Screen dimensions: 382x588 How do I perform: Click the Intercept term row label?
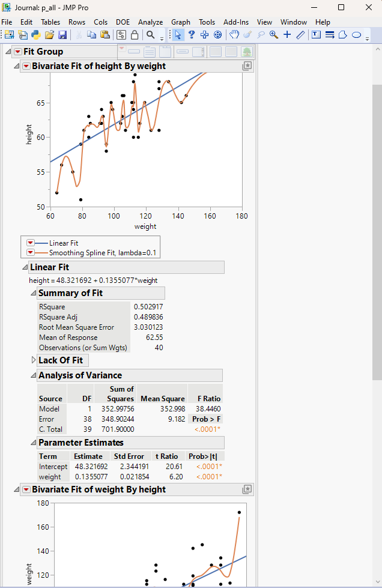[x=53, y=467]
